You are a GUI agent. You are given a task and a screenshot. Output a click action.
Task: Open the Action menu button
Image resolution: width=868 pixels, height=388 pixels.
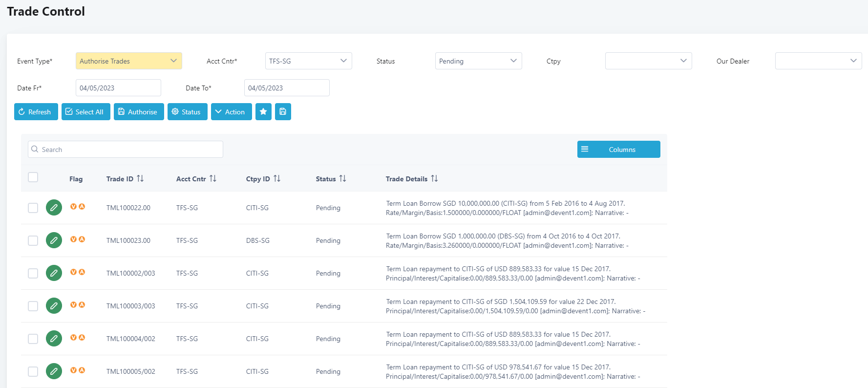231,111
